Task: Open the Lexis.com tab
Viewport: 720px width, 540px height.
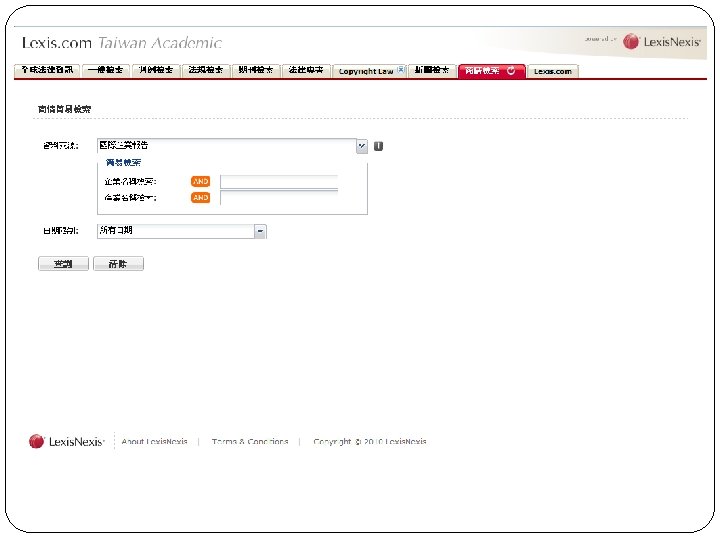Action: [553, 71]
